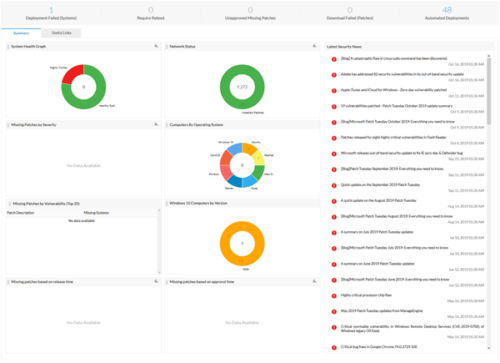Click the Latest Security News scrollbar thumb
This screenshot has width=500, height=363.
(x=489, y=91)
